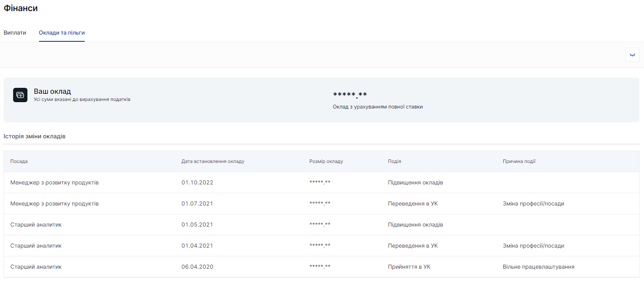The image size is (644, 281).
Task: Toggle the hidden-salary eye icon button
Action: [x=632, y=55]
